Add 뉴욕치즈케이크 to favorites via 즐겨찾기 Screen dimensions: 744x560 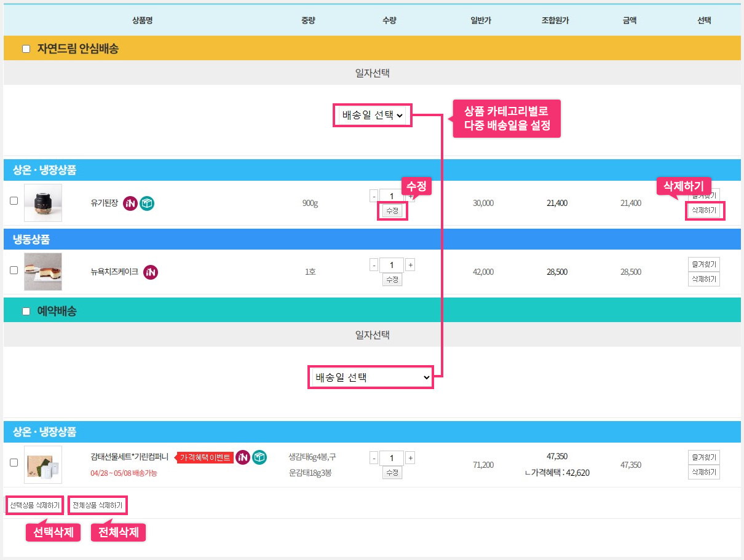pyautogui.click(x=703, y=264)
